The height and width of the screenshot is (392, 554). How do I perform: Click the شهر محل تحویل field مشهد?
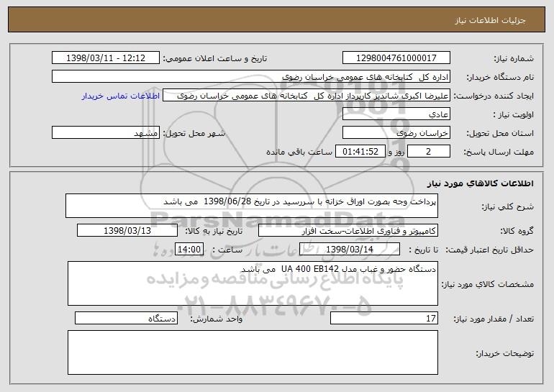point(106,133)
